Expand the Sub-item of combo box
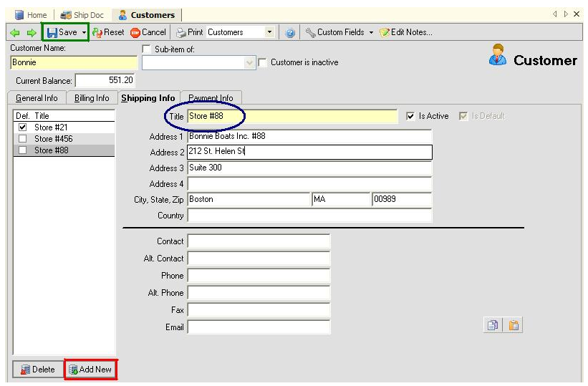The height and width of the screenshot is (386, 588). coord(249,62)
